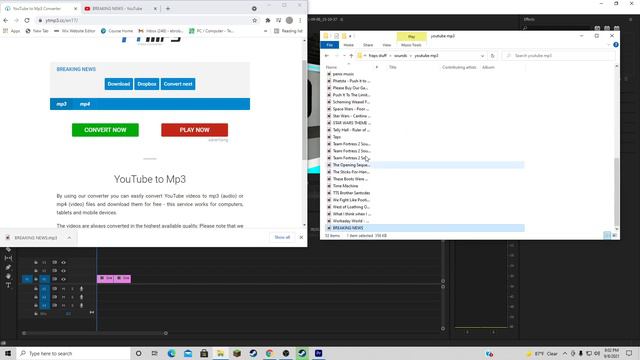This screenshot has height=360, width=640.
Task: Click the Explorer back navigation arrow
Action: click(x=327, y=56)
